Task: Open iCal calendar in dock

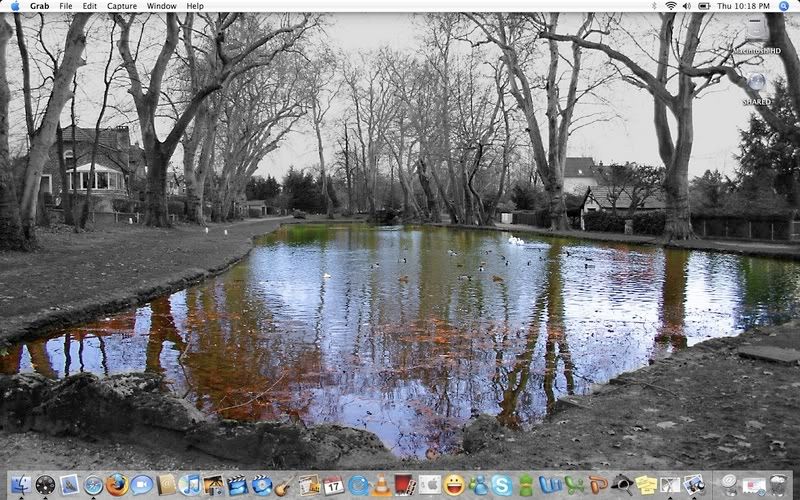Action: tap(333, 485)
